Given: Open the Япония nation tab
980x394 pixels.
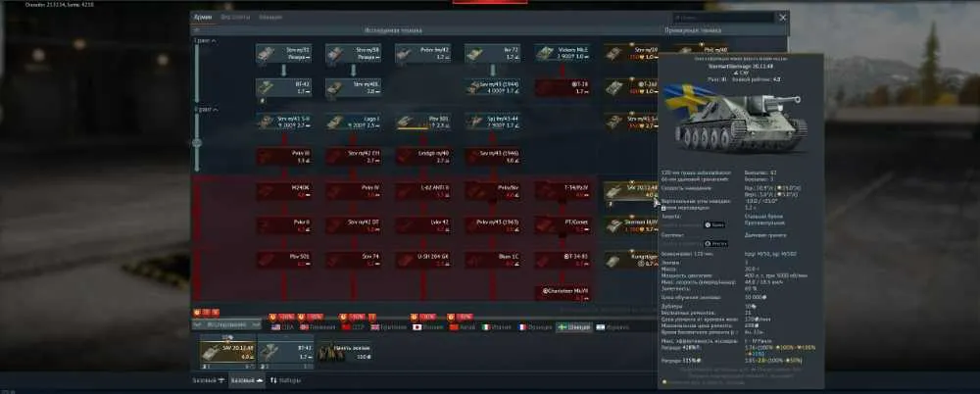Looking at the screenshot, I should [x=428, y=327].
